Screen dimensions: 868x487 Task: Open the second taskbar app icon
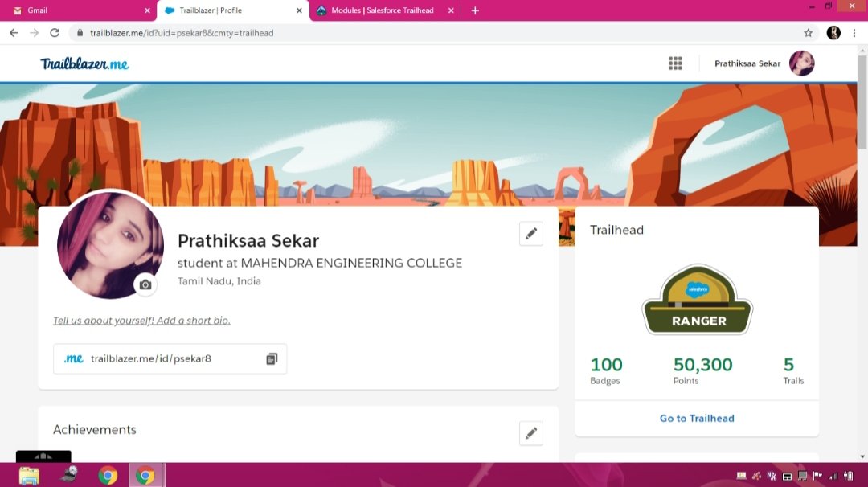(x=69, y=474)
